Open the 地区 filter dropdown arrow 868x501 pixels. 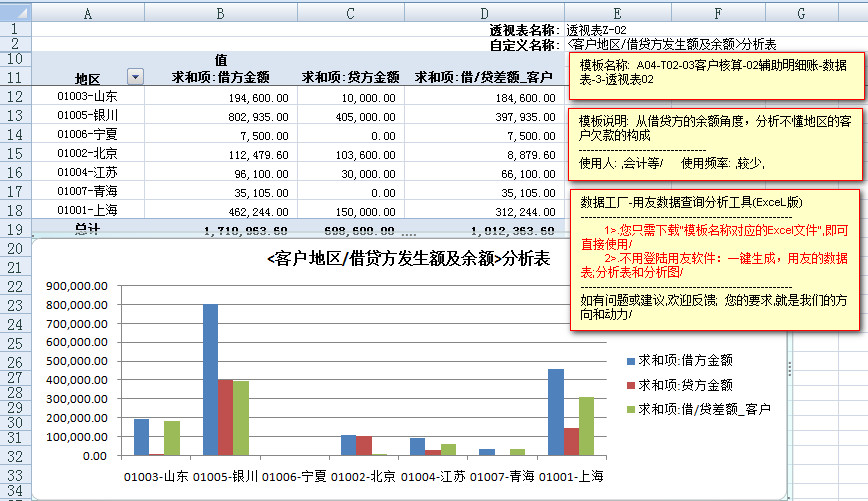pos(136,77)
